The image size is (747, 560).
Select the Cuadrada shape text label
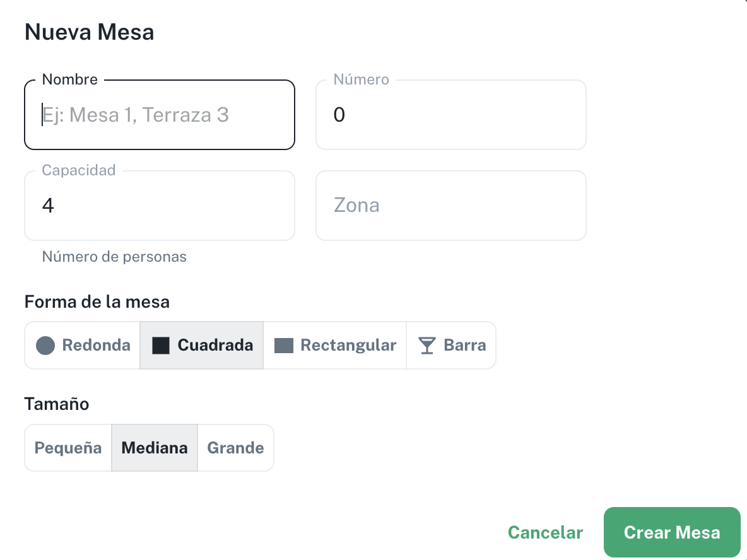[x=215, y=346]
